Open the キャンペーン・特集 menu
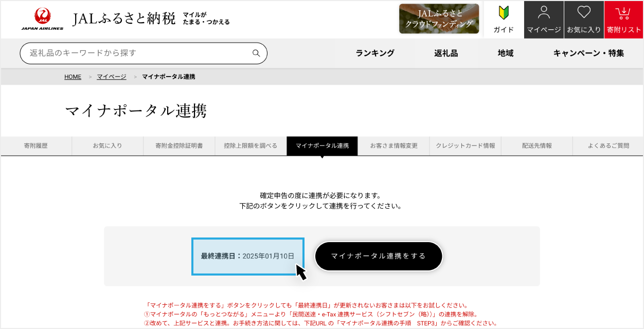Viewport: 644px width, 329px height. point(588,53)
